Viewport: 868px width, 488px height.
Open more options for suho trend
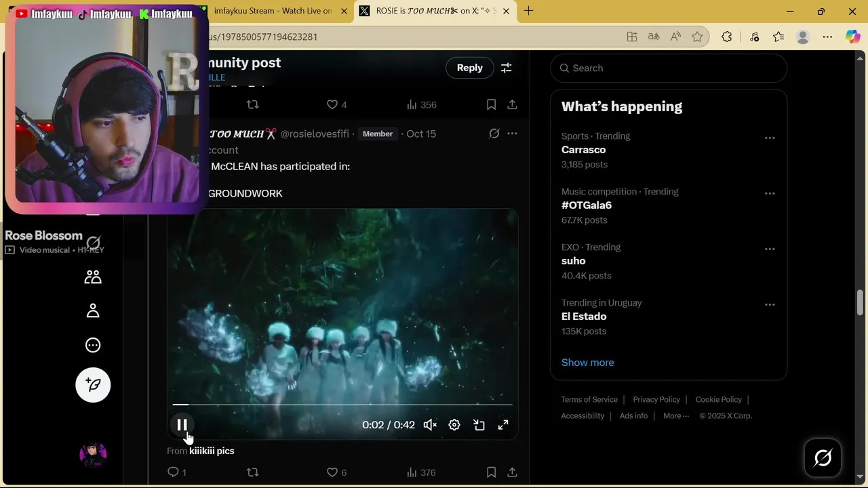tap(770, 249)
